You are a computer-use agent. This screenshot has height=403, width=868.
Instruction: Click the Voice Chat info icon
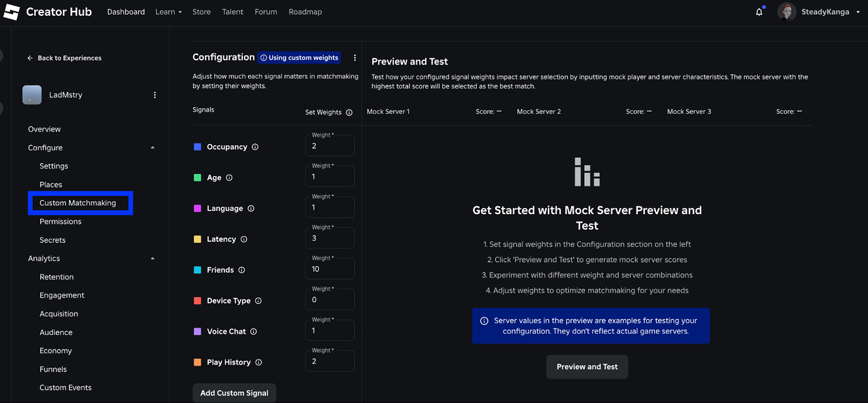[x=252, y=331]
